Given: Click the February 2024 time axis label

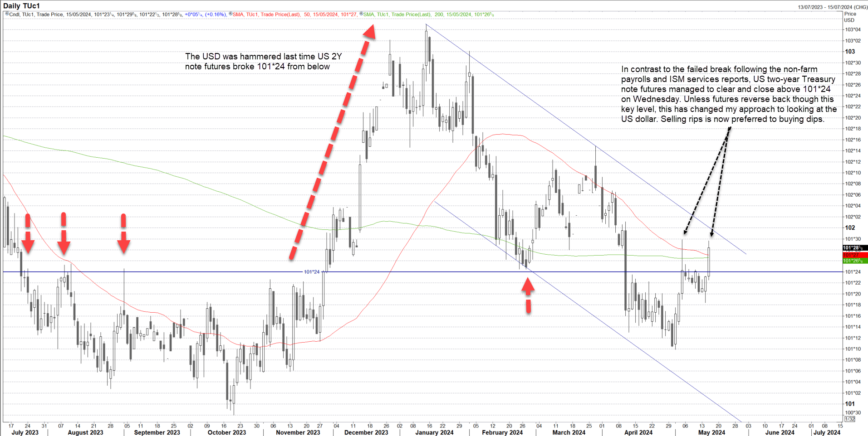Looking at the screenshot, I should click(x=502, y=432).
